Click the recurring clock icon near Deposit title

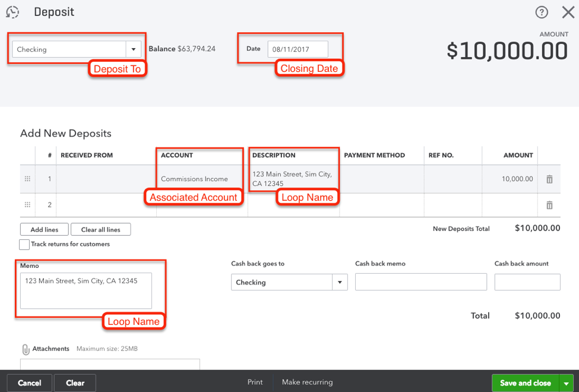coord(12,12)
